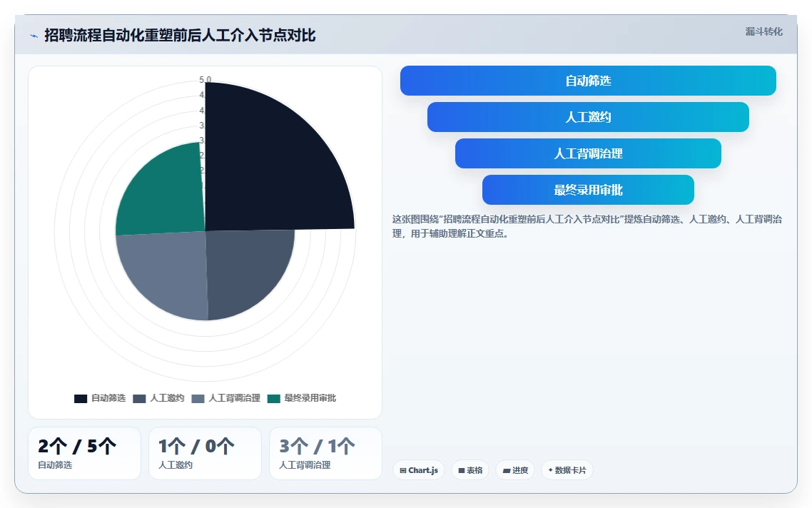Select the 人工邀约 funnel bar
Screen dimensions: 812x508
click(x=588, y=117)
